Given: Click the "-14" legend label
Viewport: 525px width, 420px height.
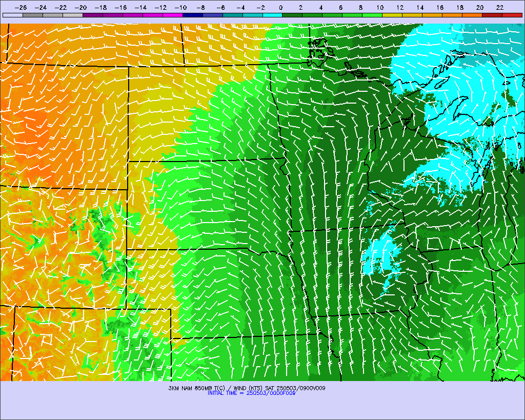Looking at the screenshot, I should pos(140,8).
